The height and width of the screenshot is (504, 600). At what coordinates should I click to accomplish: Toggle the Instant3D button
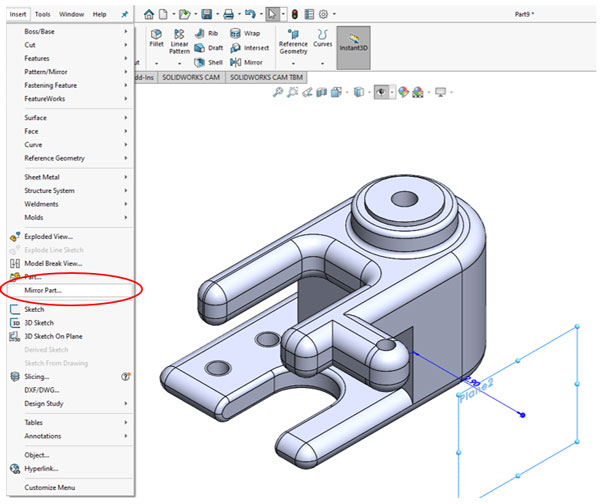(x=353, y=48)
